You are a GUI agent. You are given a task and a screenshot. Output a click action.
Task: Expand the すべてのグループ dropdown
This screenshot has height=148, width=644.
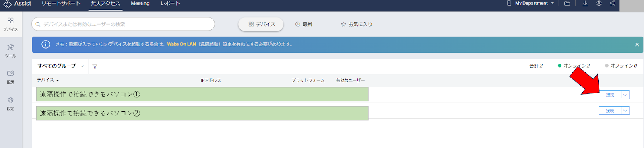(x=61, y=66)
